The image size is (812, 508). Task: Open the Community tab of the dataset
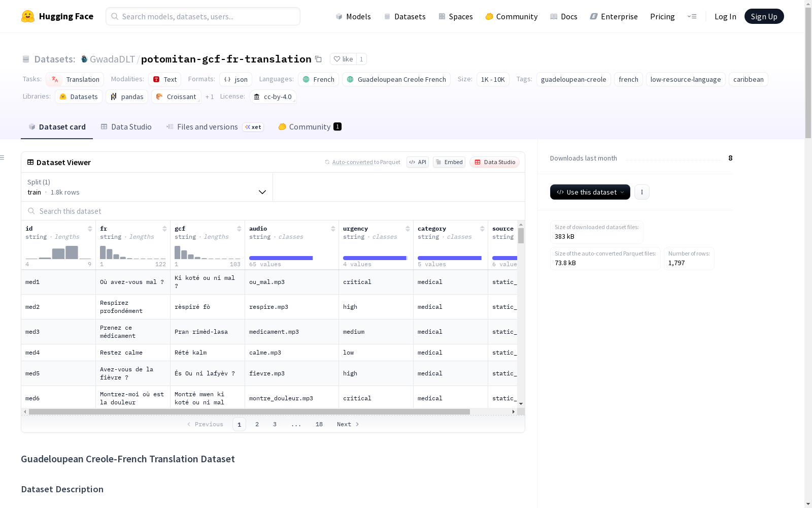tap(310, 127)
